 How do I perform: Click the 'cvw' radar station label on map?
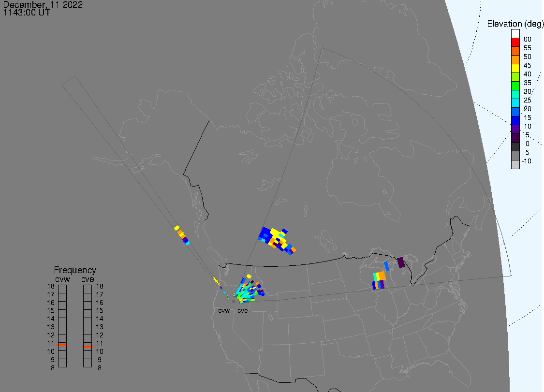tap(224, 311)
